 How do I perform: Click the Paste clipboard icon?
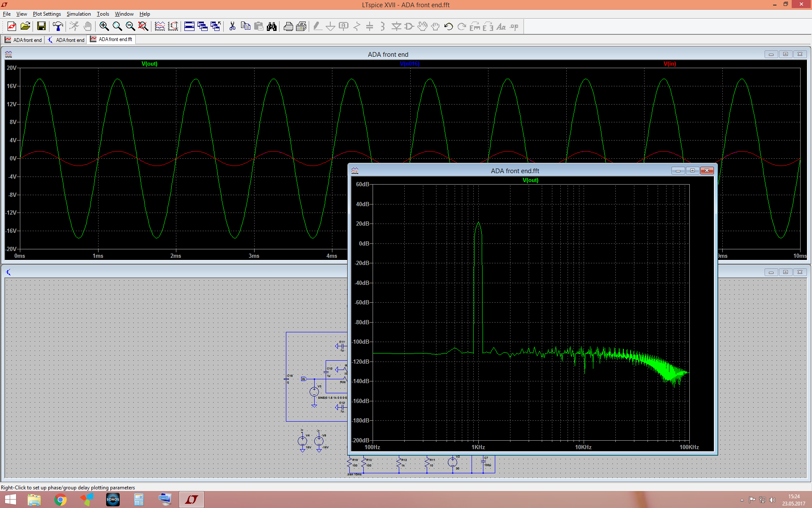258,27
